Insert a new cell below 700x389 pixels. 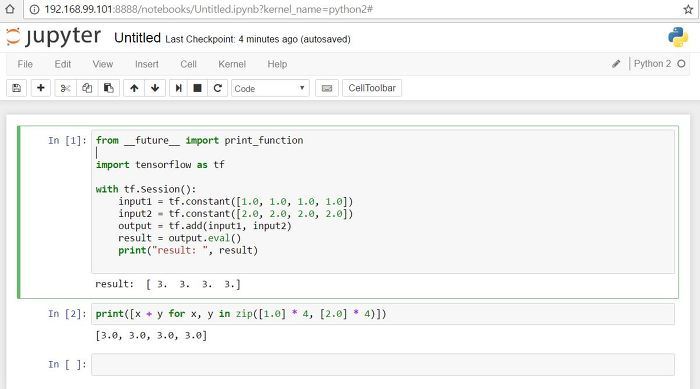click(x=41, y=88)
